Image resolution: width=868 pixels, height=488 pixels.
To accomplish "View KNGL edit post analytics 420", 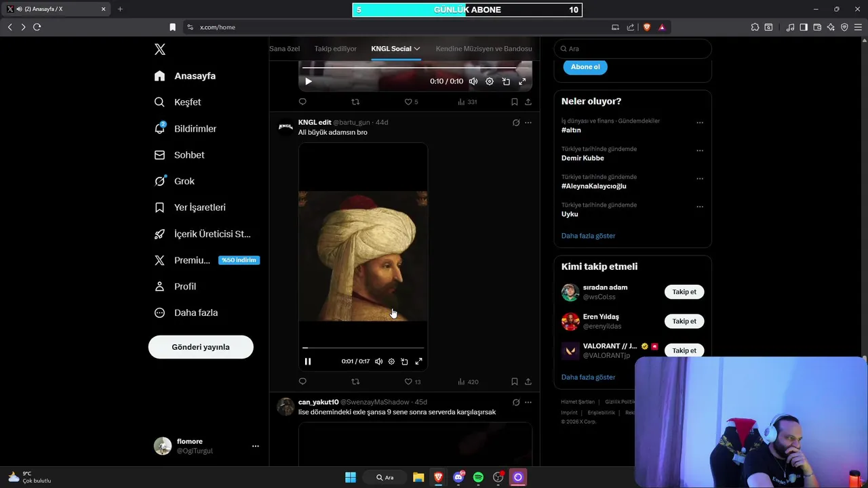I will point(468,382).
